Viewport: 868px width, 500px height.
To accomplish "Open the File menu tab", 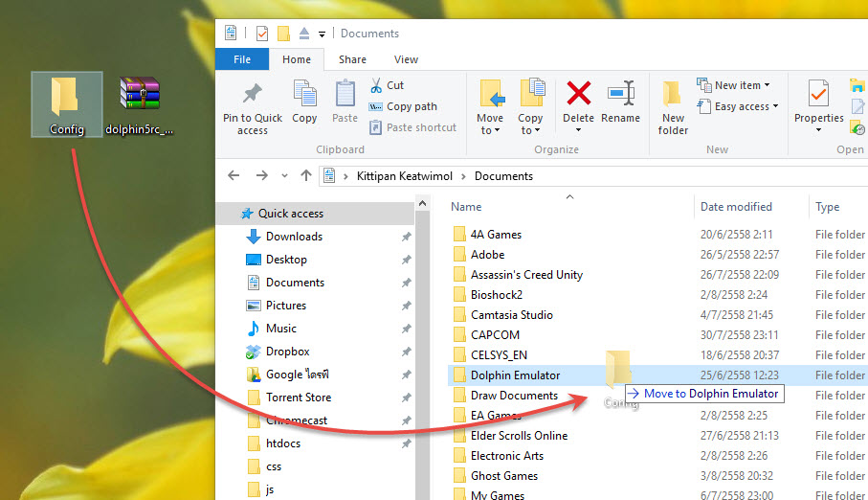I will [242, 59].
